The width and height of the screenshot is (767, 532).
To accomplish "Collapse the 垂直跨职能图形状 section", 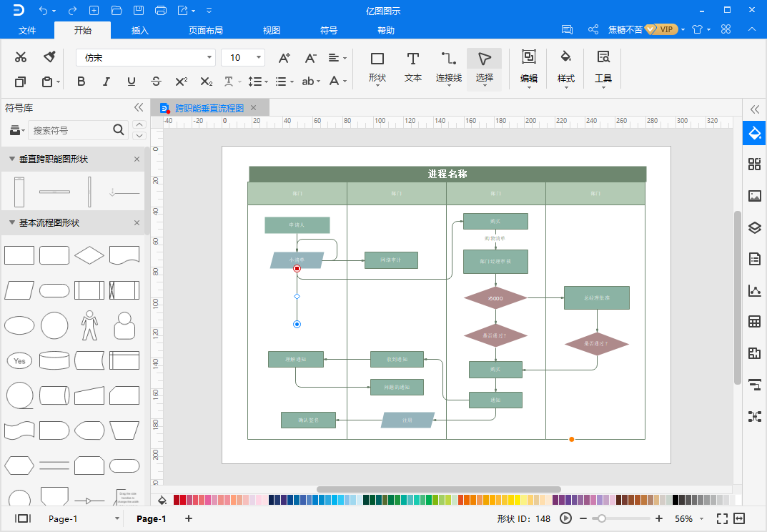I will pos(12,159).
